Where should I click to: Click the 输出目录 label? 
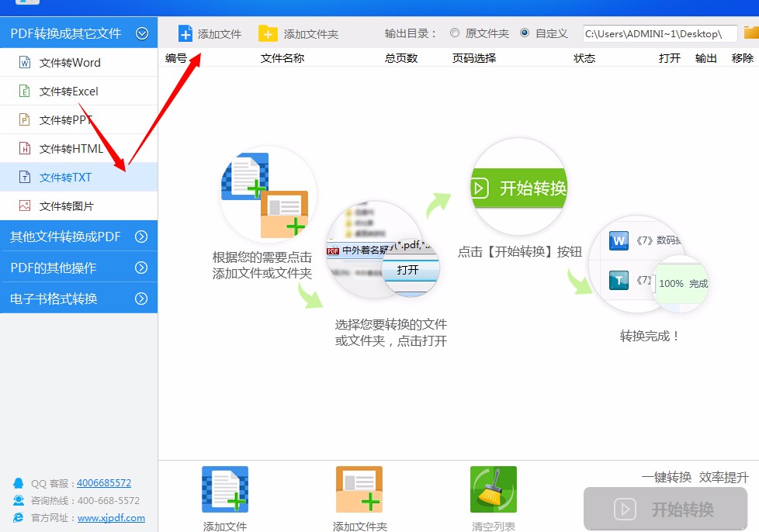click(411, 33)
